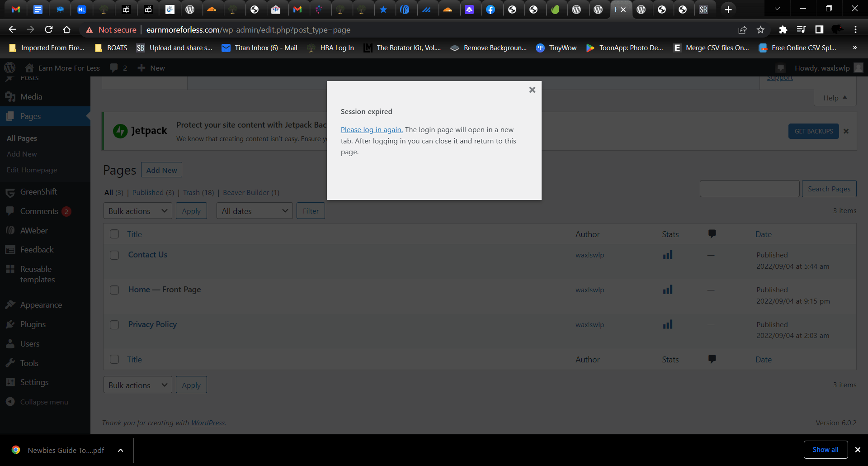
Task: Open the Feedback sidebar item
Action: pos(36,249)
